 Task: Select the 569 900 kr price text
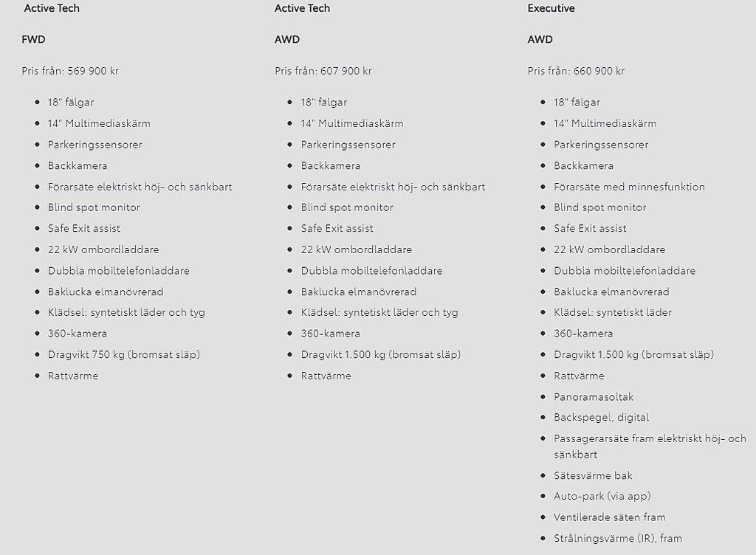click(93, 72)
